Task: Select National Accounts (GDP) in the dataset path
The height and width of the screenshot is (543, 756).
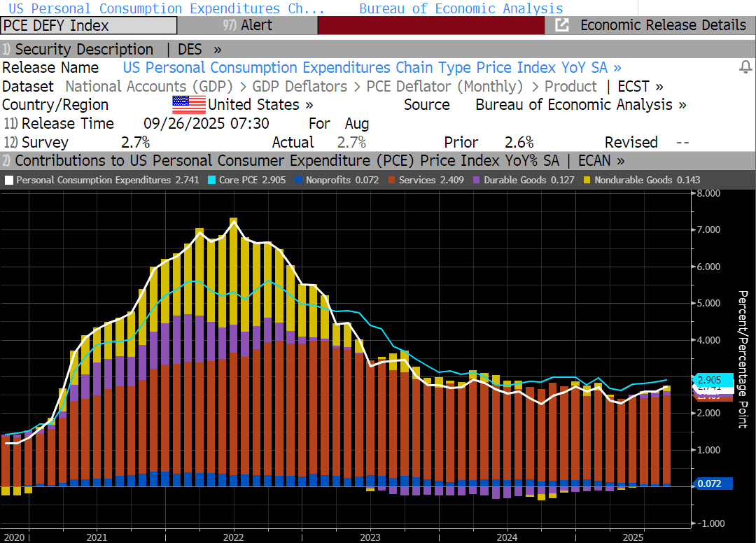Action: [149, 86]
